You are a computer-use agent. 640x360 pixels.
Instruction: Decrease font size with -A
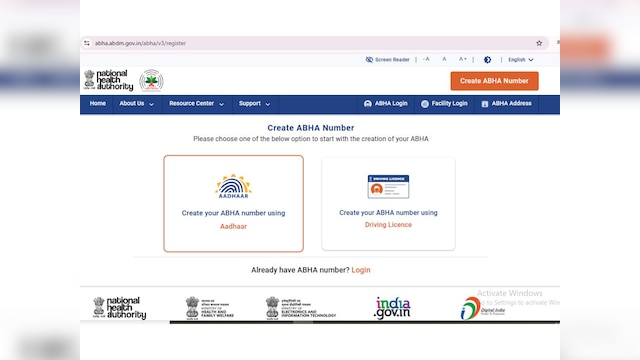(426, 59)
